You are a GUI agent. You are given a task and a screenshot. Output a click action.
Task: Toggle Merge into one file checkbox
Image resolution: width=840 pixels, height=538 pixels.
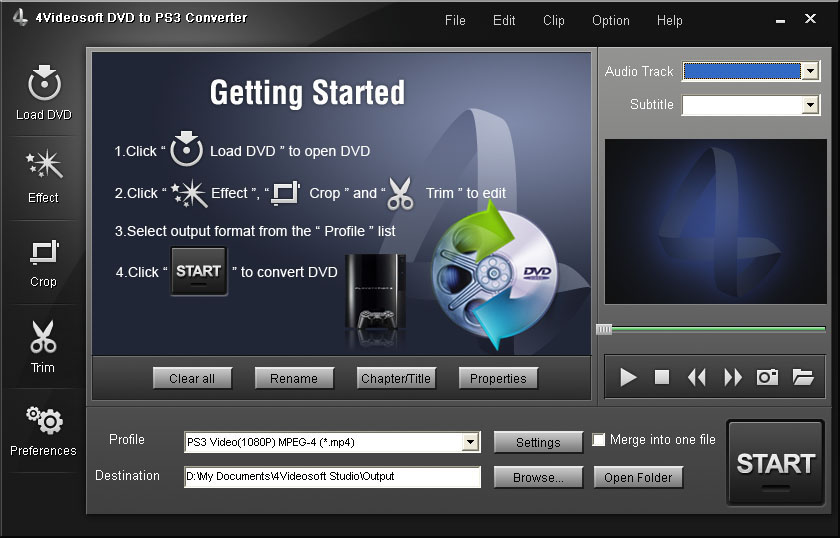(x=598, y=439)
